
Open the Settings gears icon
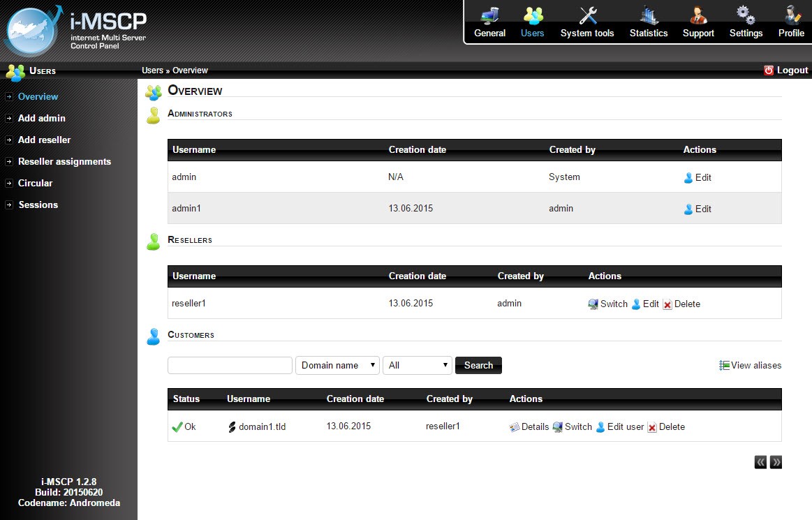click(746, 16)
